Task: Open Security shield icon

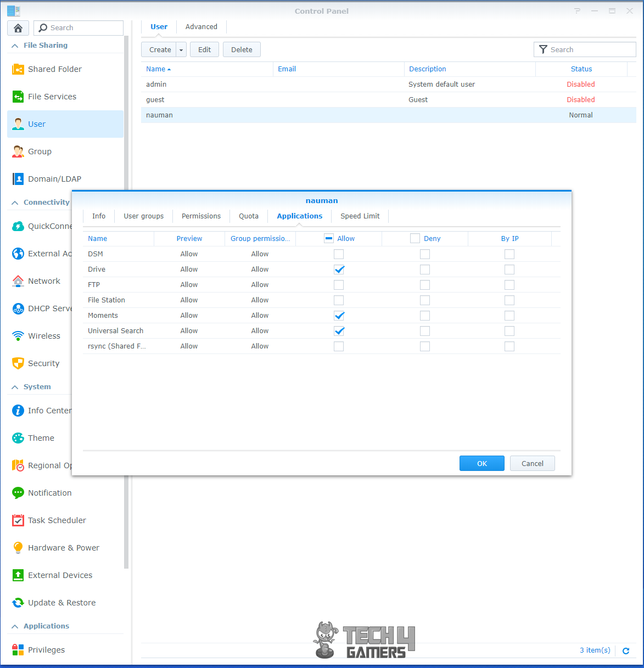Action: [18, 363]
